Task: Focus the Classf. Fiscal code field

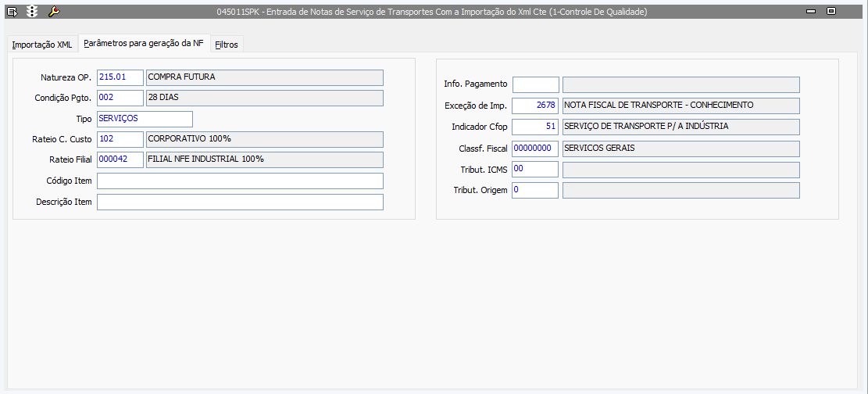Action: pos(535,148)
